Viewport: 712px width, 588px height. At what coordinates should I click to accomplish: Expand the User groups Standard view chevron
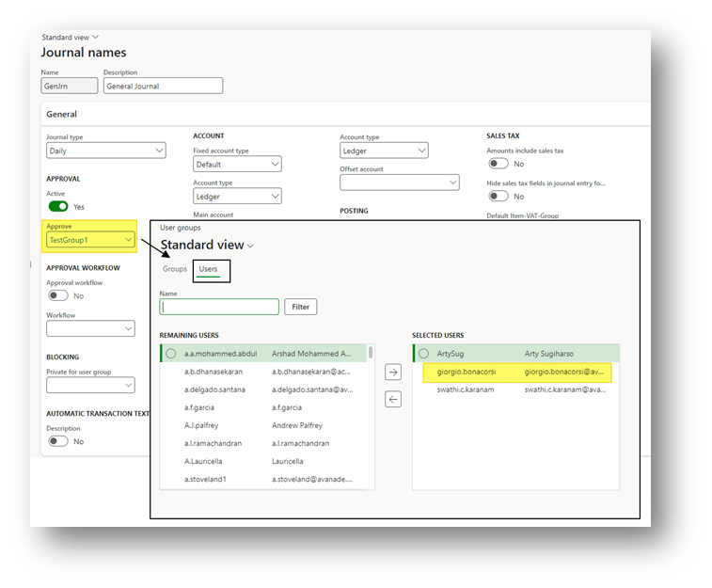pyautogui.click(x=251, y=246)
